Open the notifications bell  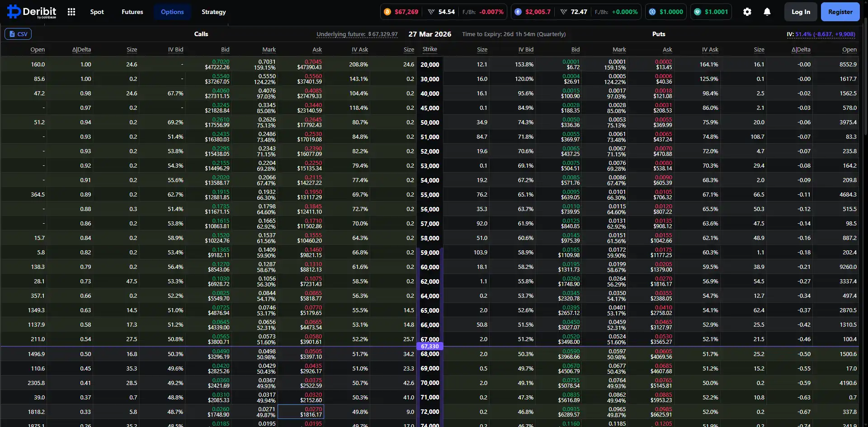coord(767,12)
